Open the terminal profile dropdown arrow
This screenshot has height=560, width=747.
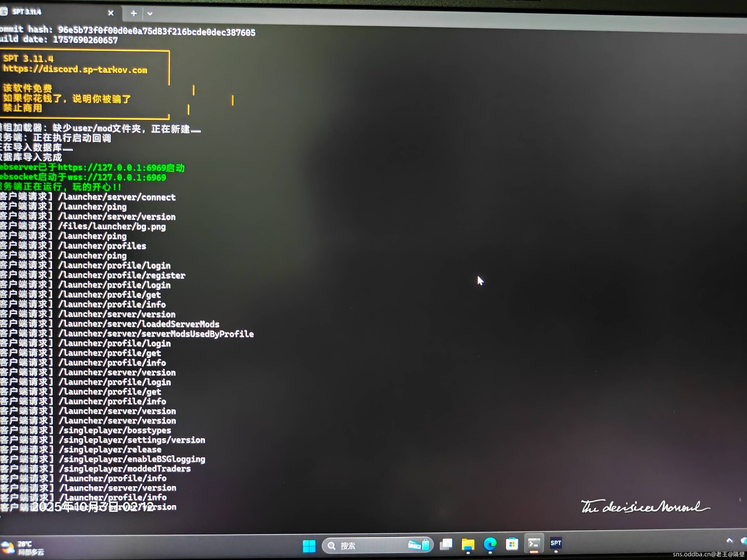[x=150, y=14]
